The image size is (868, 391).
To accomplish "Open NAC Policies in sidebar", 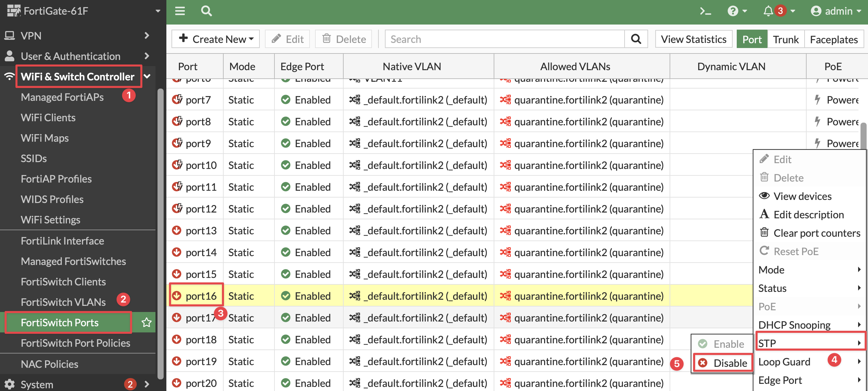I will point(49,364).
